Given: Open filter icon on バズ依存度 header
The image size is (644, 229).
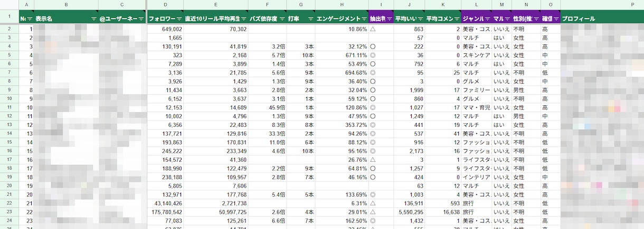Looking at the screenshot, I should (282, 19).
